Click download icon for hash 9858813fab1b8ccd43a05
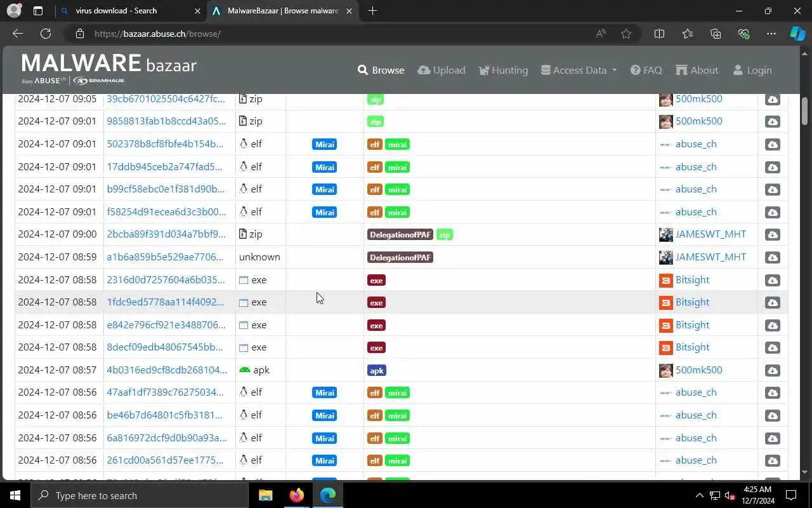 tap(772, 121)
